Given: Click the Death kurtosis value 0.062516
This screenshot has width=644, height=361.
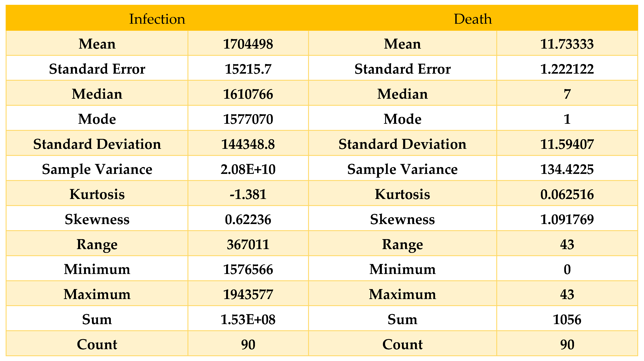Looking at the screenshot, I should pyautogui.click(x=567, y=194).
